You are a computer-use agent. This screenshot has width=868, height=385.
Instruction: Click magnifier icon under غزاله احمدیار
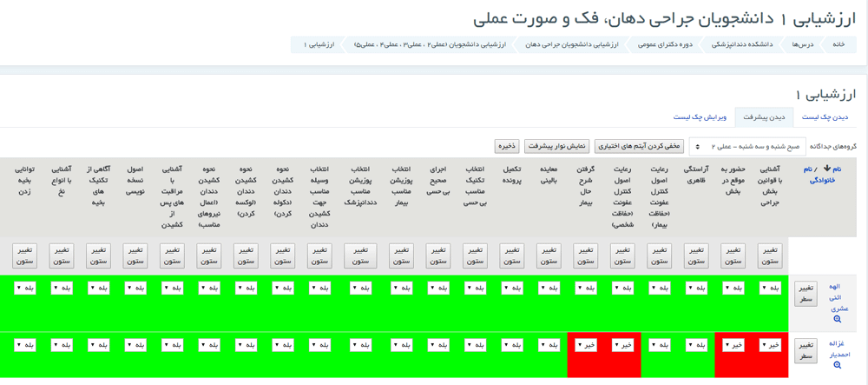(838, 365)
